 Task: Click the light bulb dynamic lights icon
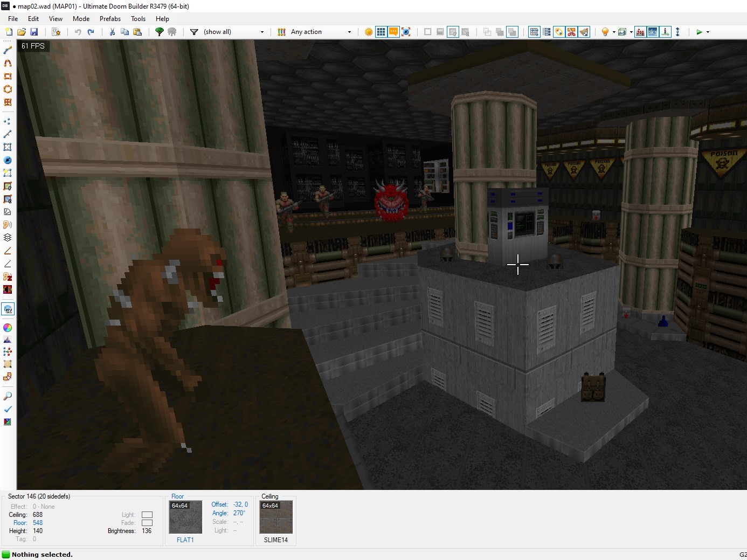605,32
